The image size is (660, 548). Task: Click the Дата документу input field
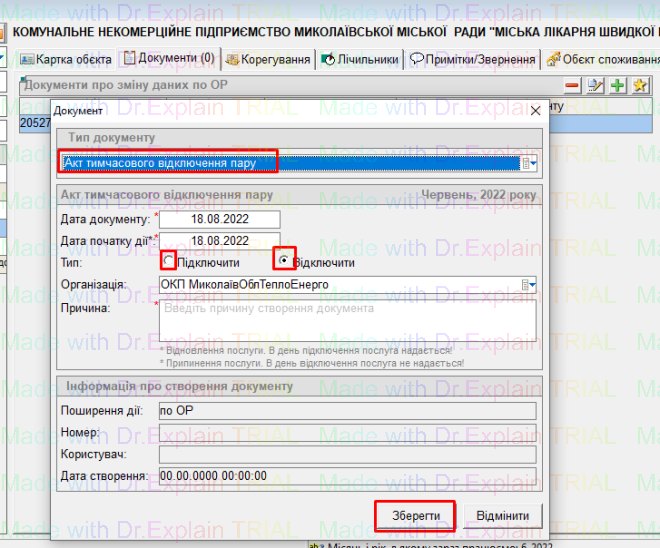click(x=220, y=219)
